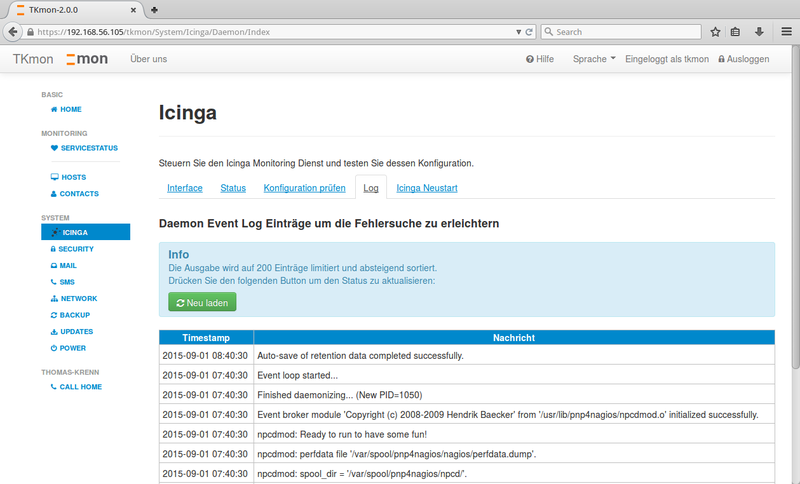Open Security in sidebar
This screenshot has height=484, width=800.
click(x=72, y=249)
